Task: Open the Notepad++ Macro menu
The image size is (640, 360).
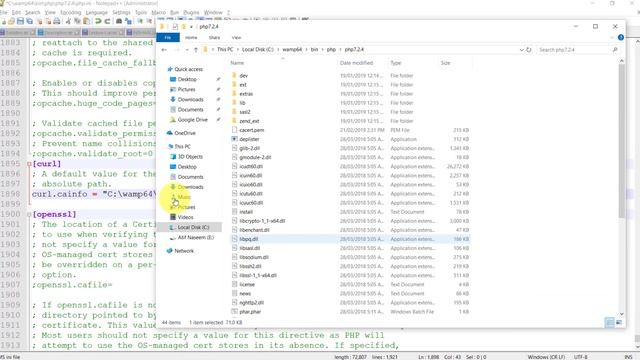Action: point(158,13)
